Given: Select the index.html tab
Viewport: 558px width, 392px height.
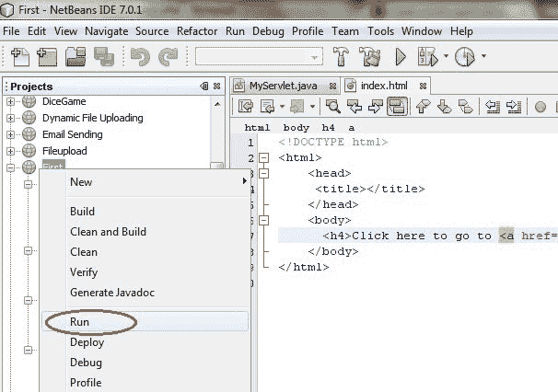Looking at the screenshot, I should click(x=384, y=86).
